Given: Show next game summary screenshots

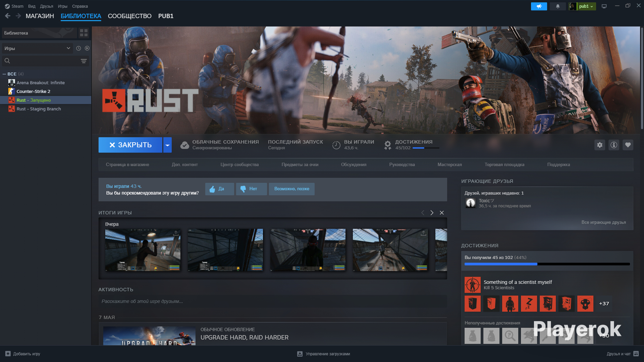Looking at the screenshot, I should (x=432, y=213).
